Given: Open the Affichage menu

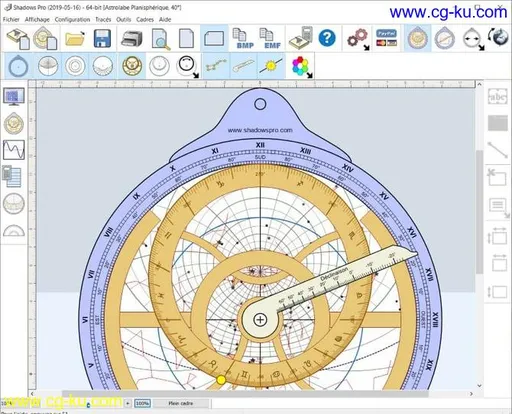Looking at the screenshot, I should (37, 19).
